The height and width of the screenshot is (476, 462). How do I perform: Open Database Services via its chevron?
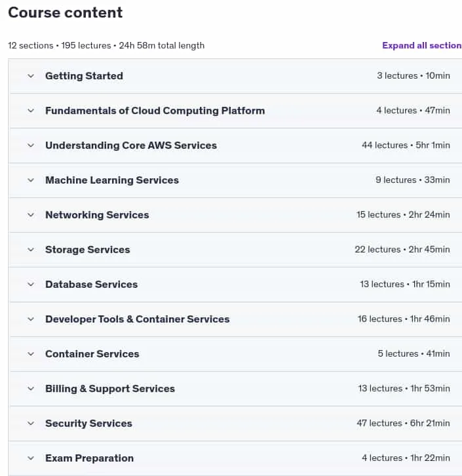click(31, 285)
